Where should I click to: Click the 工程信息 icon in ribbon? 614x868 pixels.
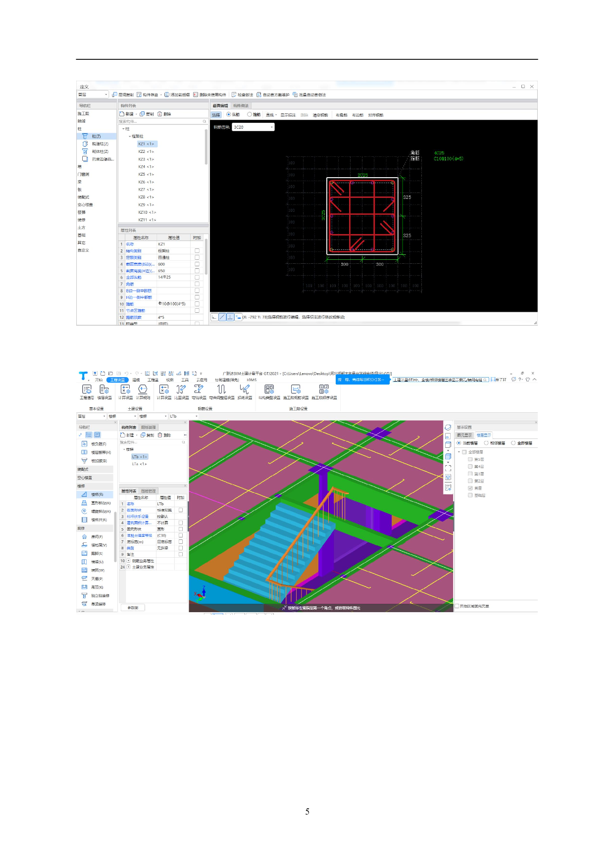tap(87, 390)
